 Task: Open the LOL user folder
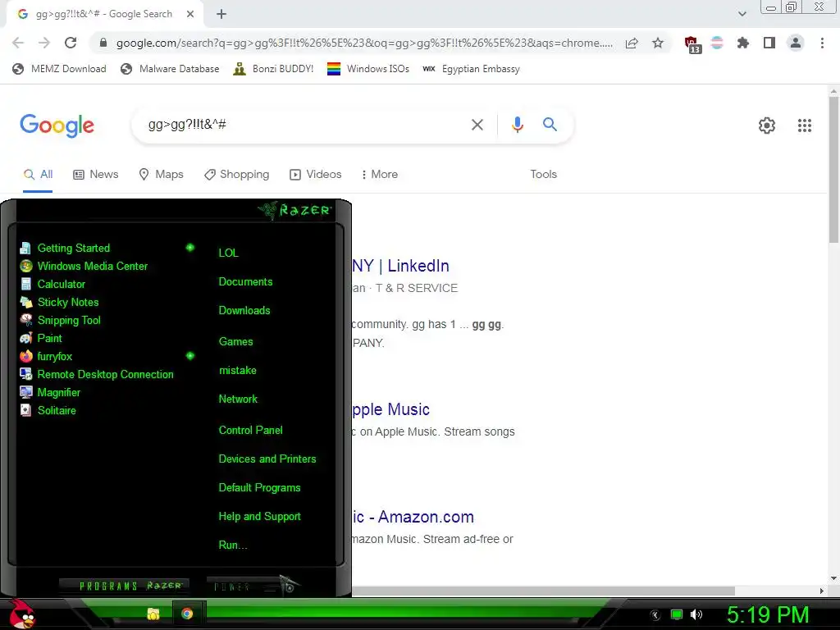(x=228, y=253)
